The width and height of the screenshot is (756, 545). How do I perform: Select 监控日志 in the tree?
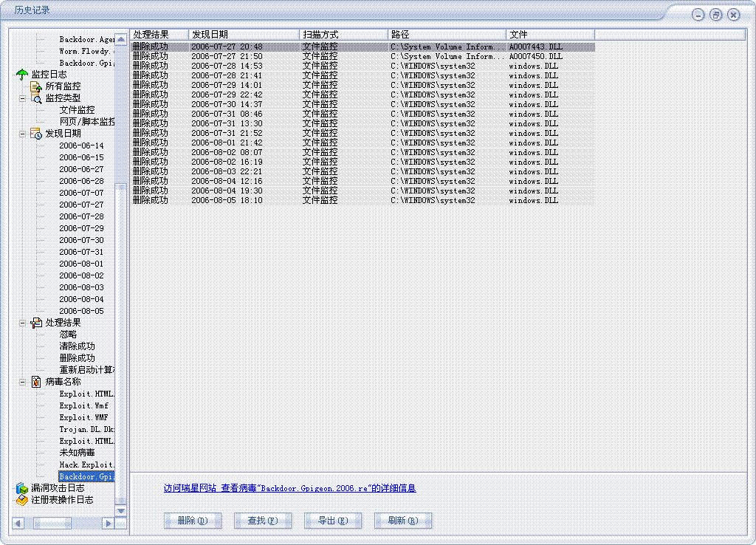click(49, 75)
